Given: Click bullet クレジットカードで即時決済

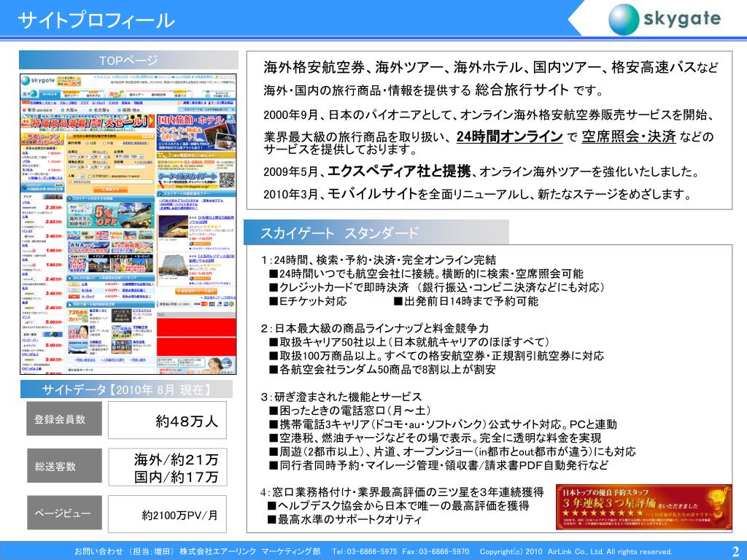Looking at the screenshot, I should click(437, 287).
